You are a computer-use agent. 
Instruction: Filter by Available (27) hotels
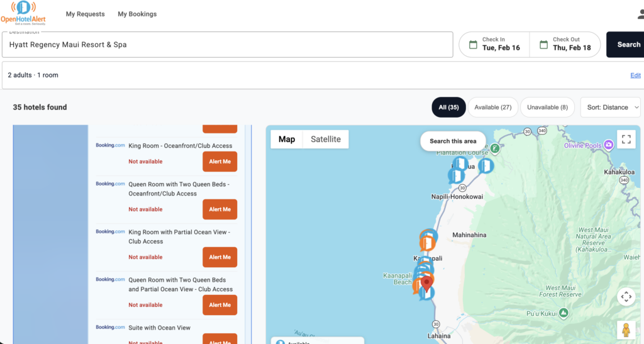[493, 107]
